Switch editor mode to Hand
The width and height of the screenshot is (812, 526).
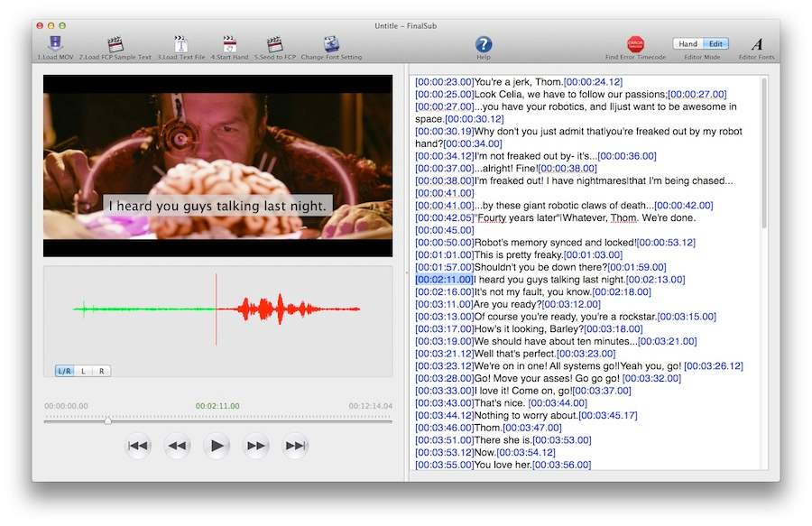pos(687,43)
